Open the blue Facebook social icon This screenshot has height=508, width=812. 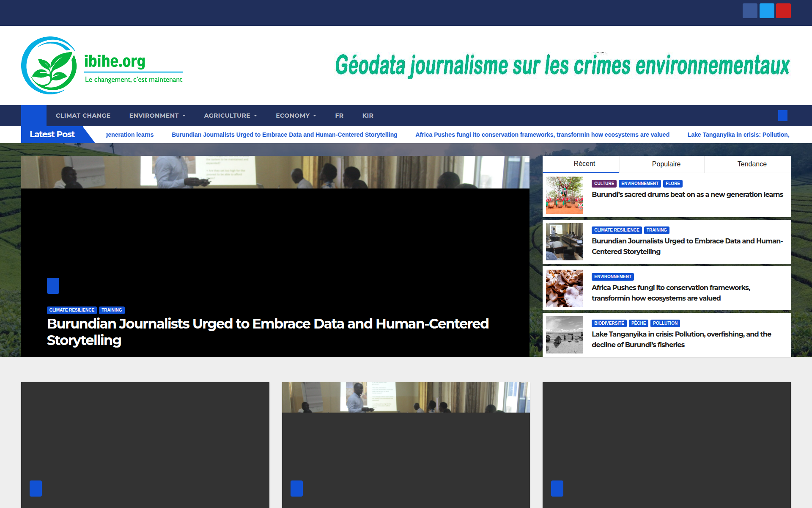750,11
